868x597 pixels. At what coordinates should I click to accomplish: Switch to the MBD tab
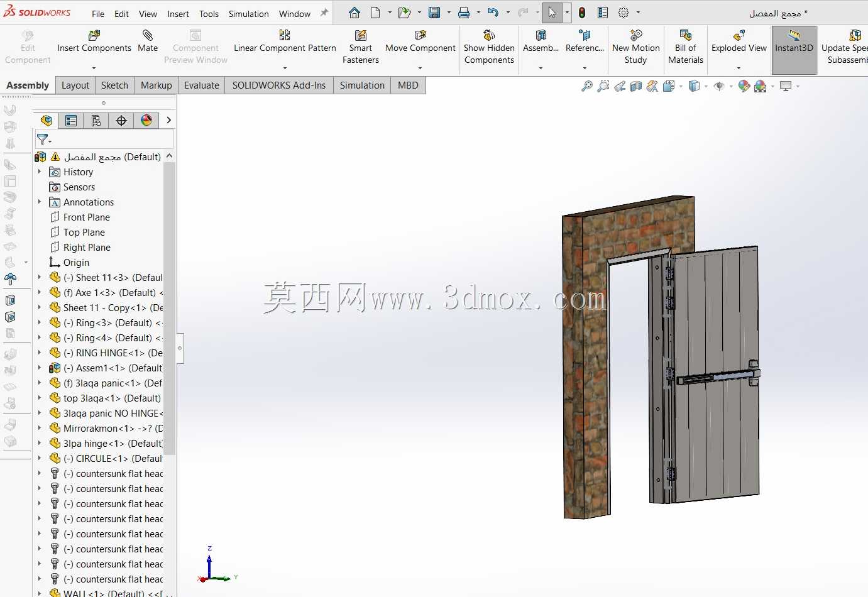click(408, 85)
